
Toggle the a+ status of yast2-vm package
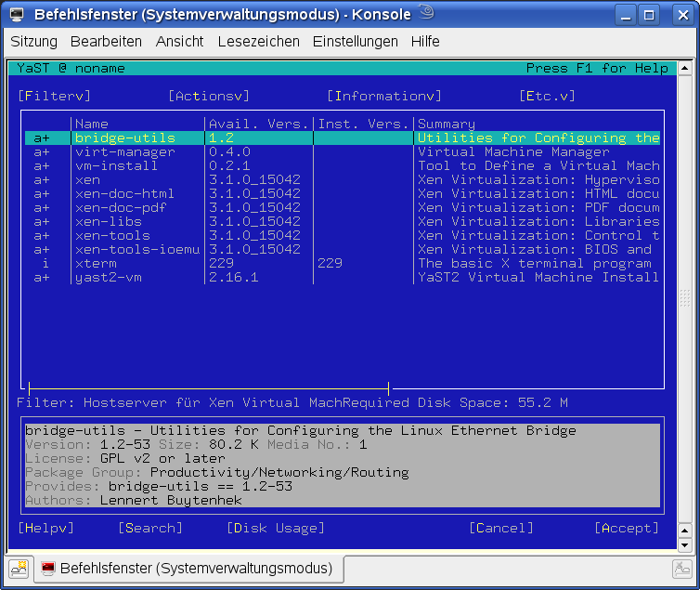(42, 278)
